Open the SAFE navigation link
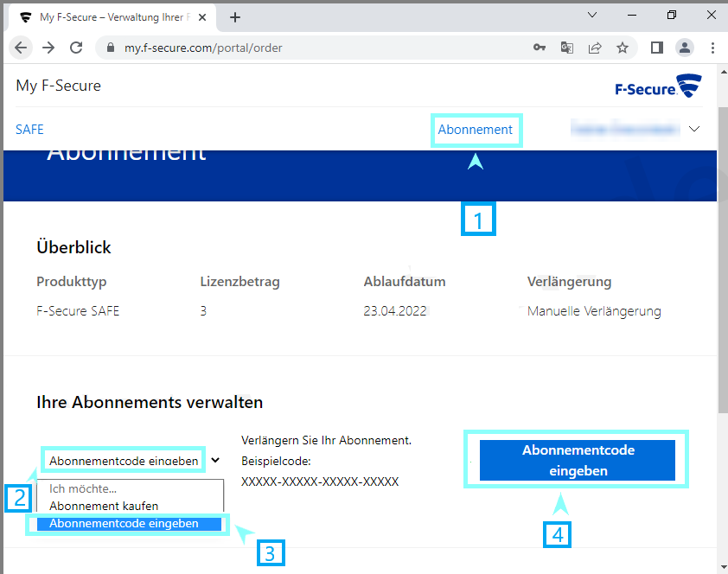 point(29,130)
